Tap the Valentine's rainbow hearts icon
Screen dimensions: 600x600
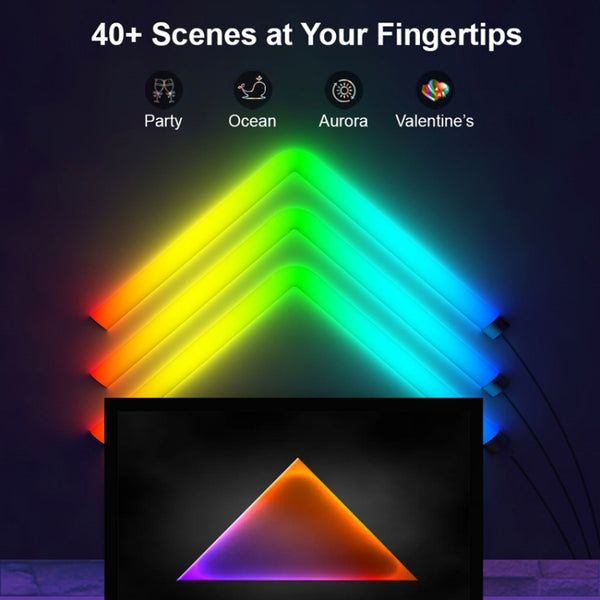point(435,90)
